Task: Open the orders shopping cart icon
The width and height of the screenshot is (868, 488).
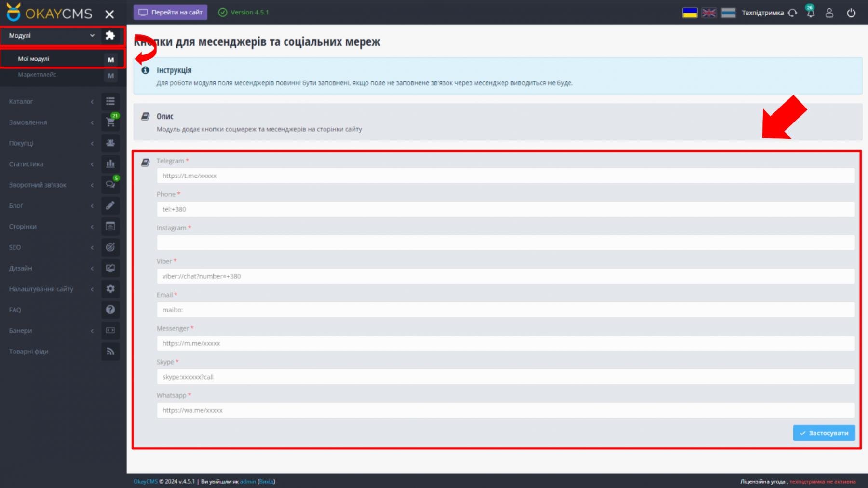Action: [x=110, y=122]
